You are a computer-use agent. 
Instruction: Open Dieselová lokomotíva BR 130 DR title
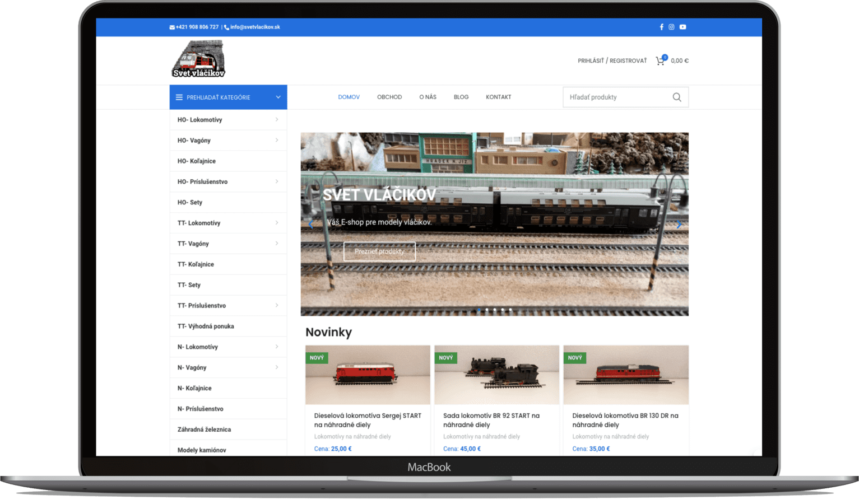625,420
